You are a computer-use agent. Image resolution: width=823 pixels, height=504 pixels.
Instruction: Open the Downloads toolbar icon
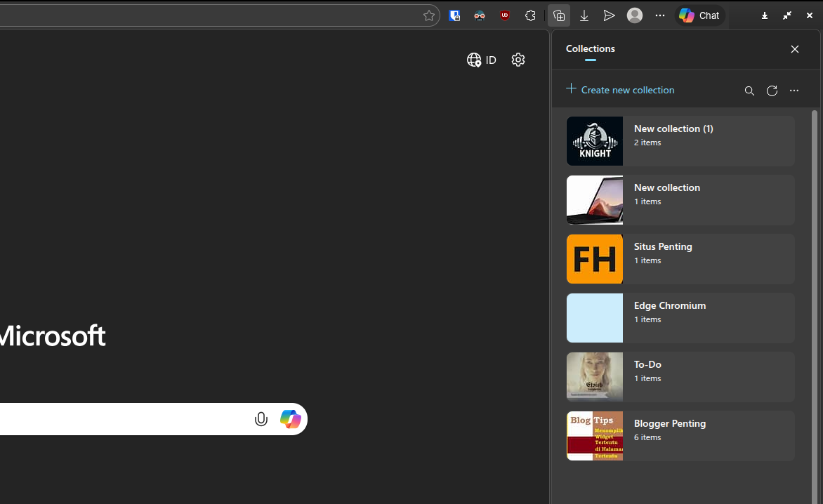584,15
